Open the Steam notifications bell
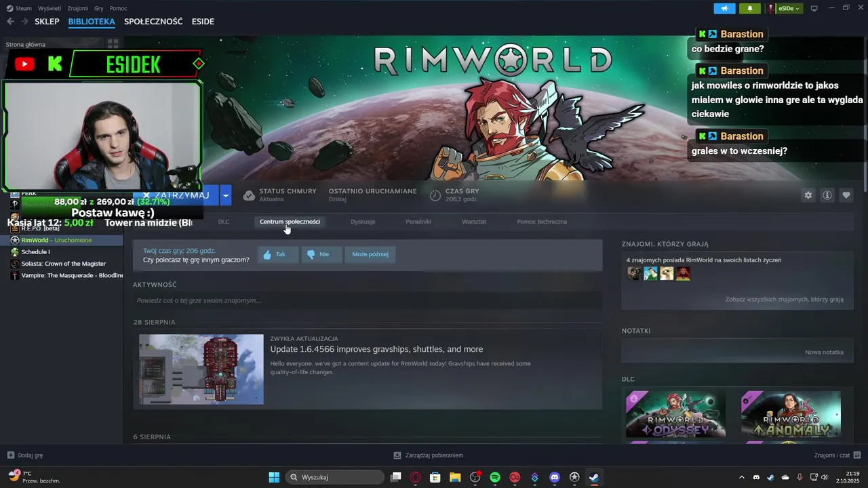 [749, 8]
